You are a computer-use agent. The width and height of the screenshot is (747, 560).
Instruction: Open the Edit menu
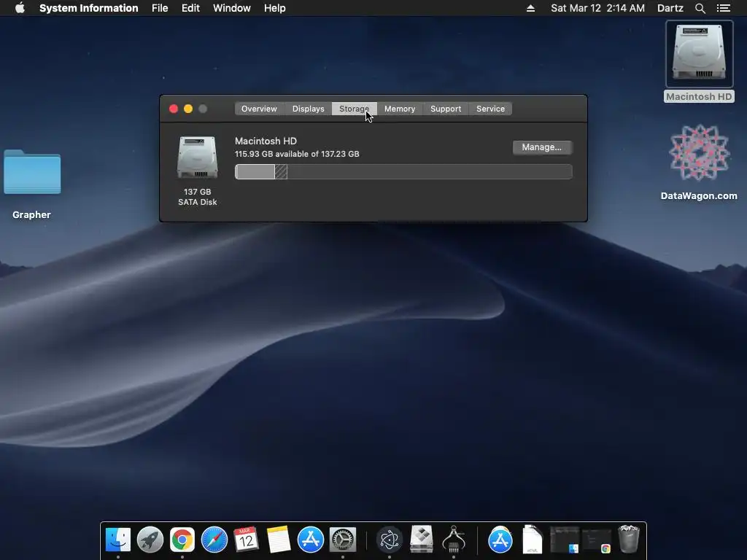coord(190,8)
